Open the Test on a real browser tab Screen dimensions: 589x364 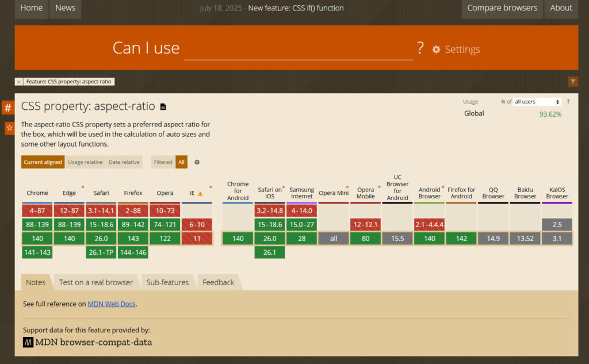(x=95, y=282)
